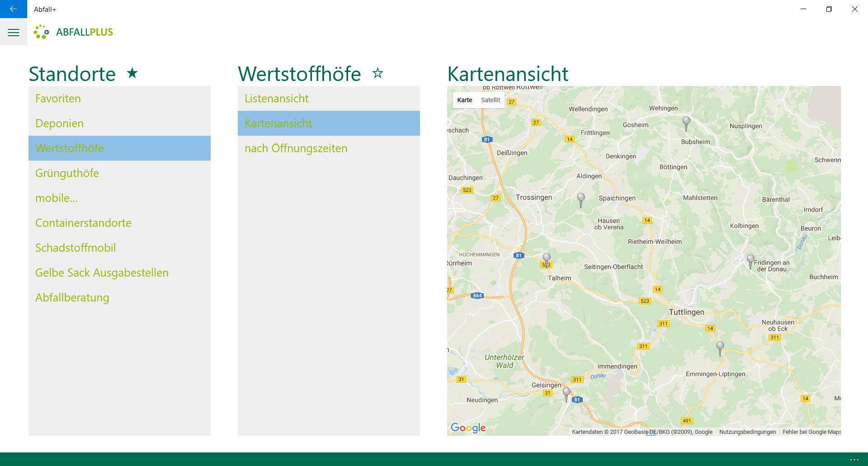Open the three-dot more options in bottom bar
Image resolution: width=868 pixels, height=466 pixels.
854,459
